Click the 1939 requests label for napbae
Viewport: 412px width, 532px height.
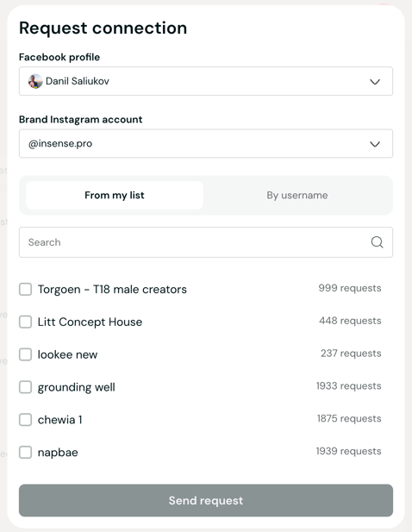(x=348, y=451)
